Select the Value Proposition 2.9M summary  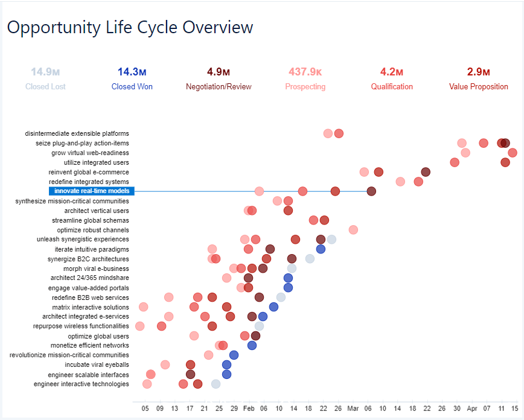(x=478, y=78)
